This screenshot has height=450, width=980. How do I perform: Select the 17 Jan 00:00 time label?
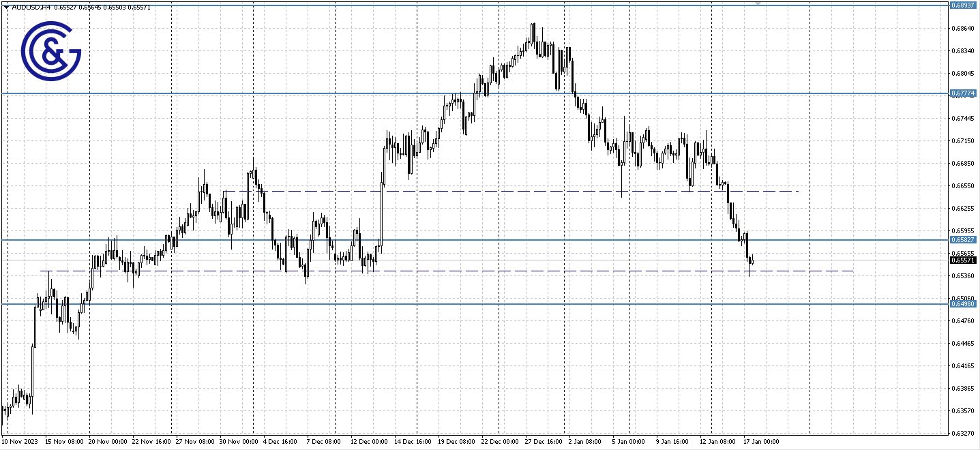(760, 441)
